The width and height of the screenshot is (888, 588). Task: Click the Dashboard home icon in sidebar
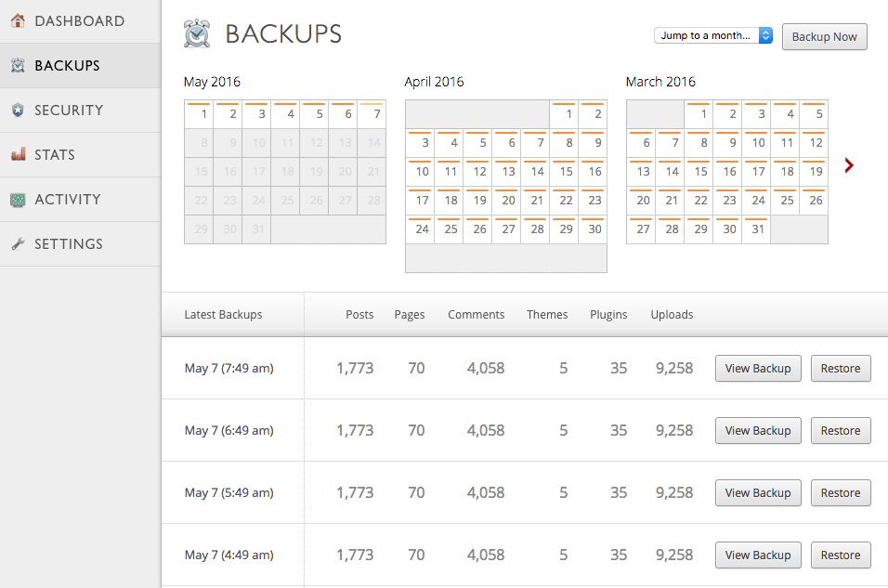(x=16, y=20)
